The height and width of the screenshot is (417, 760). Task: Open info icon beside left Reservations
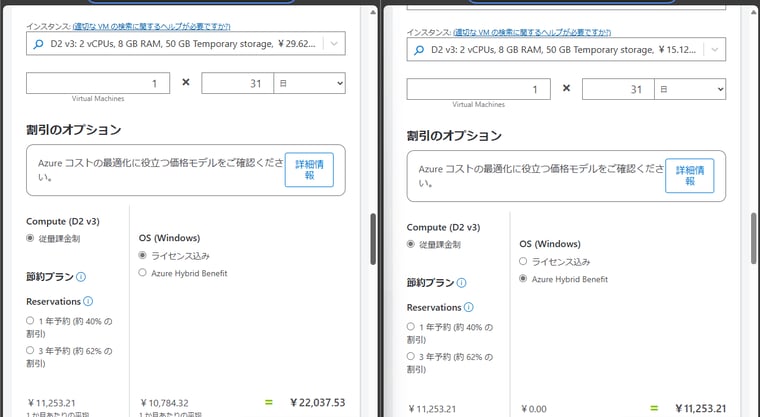click(88, 301)
